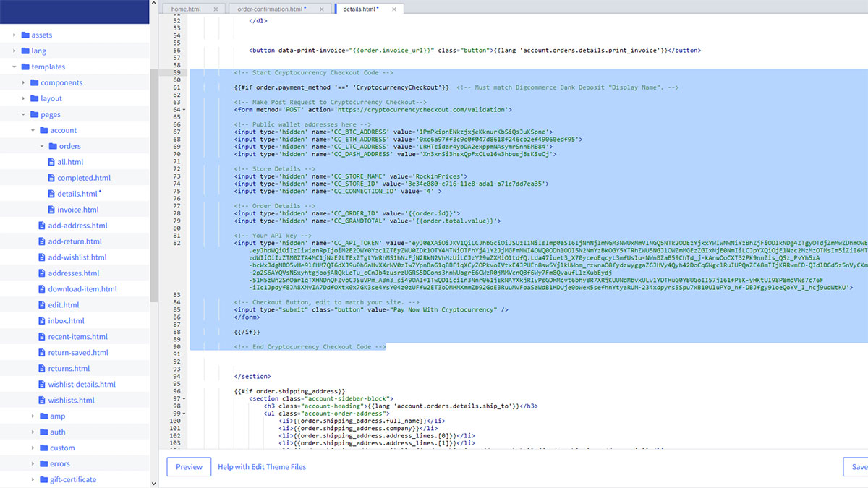Click the file icon beside return-saved.html
This screenshot has height=488, width=868.
pos(42,353)
